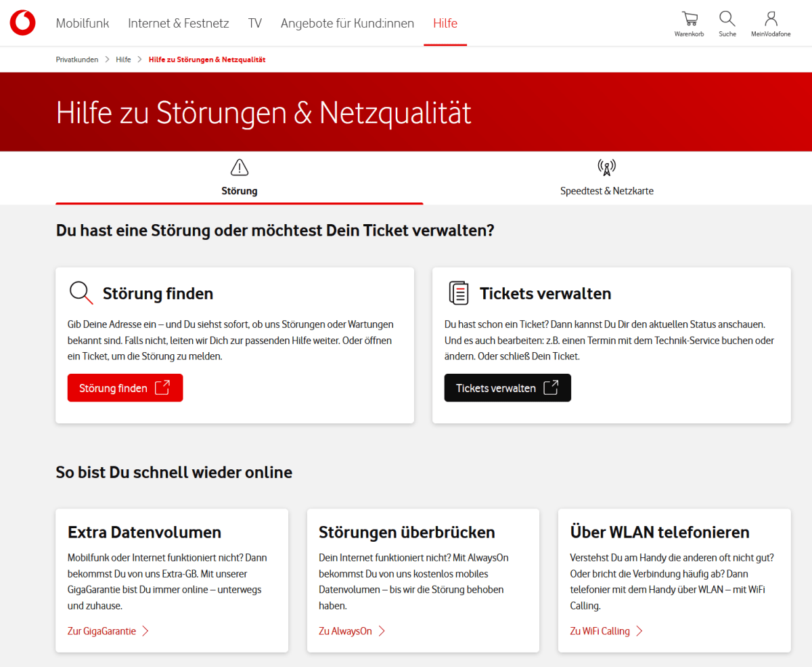Open the Mobilfunk navigation menu

point(82,22)
